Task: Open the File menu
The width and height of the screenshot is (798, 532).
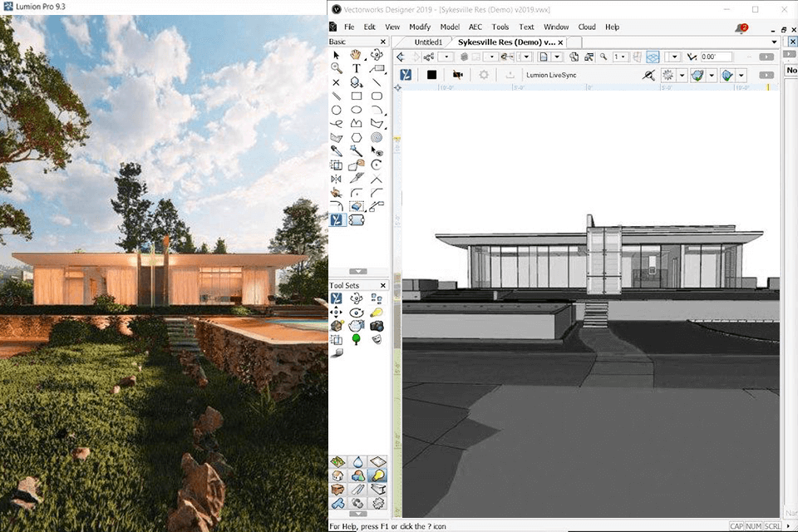Action: point(349,27)
